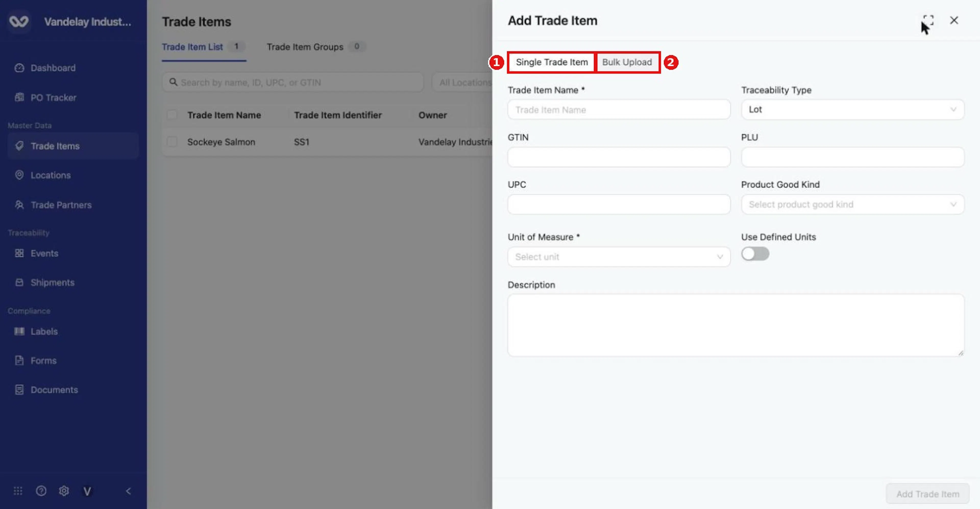Image resolution: width=980 pixels, height=509 pixels.
Task: Toggle Use Defined Units switch
Action: 755,253
